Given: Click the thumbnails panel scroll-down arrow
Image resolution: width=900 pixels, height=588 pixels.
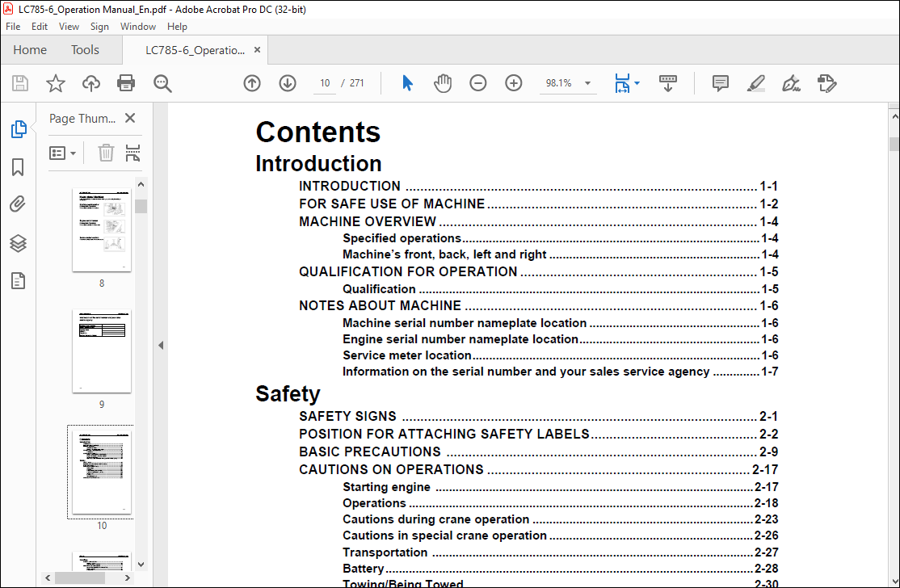Looking at the screenshot, I should coord(141,565).
